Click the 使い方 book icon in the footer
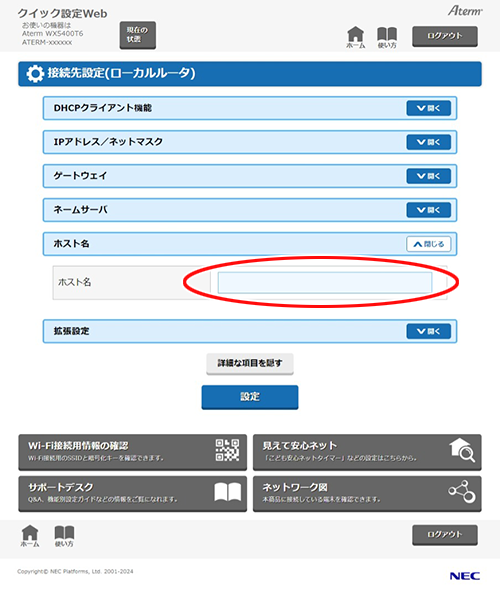 point(64,536)
